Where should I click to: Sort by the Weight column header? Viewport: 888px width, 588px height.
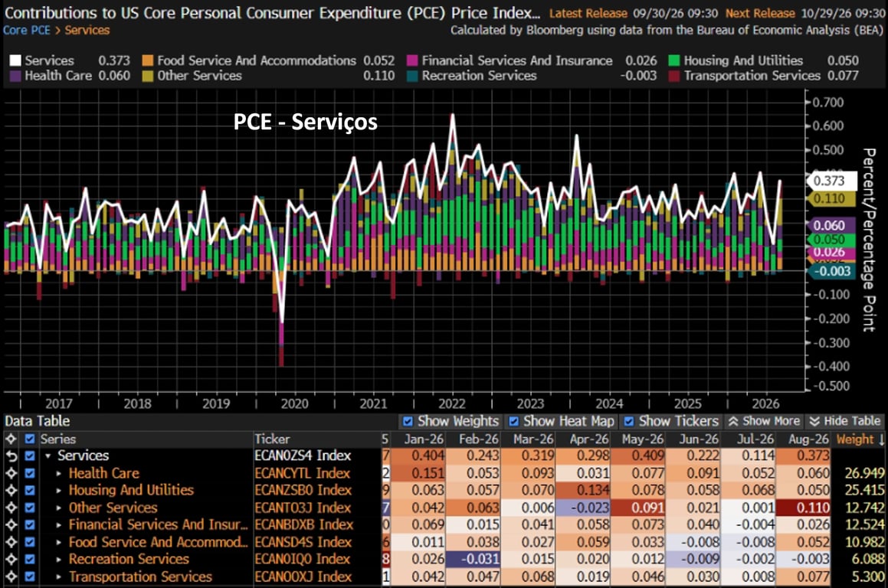pos(860,439)
